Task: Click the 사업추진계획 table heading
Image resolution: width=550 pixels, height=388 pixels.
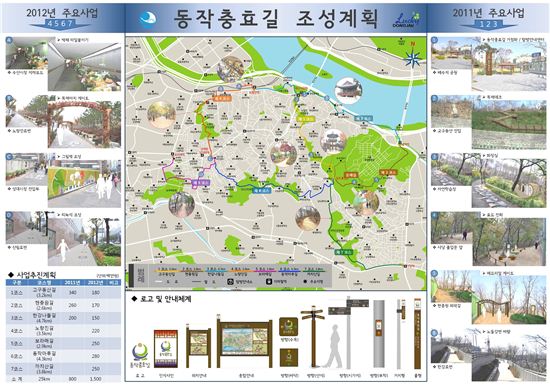Action: tap(36, 275)
